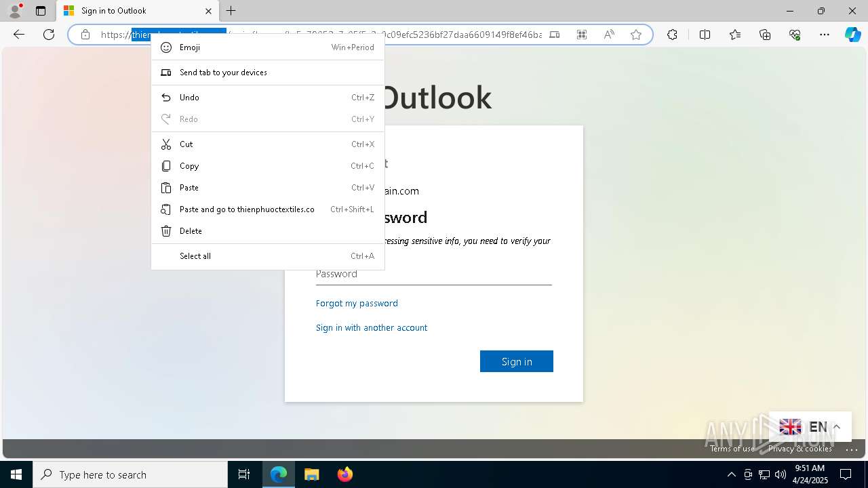
Task: Expand the EN language selector chevron
Action: [837, 427]
